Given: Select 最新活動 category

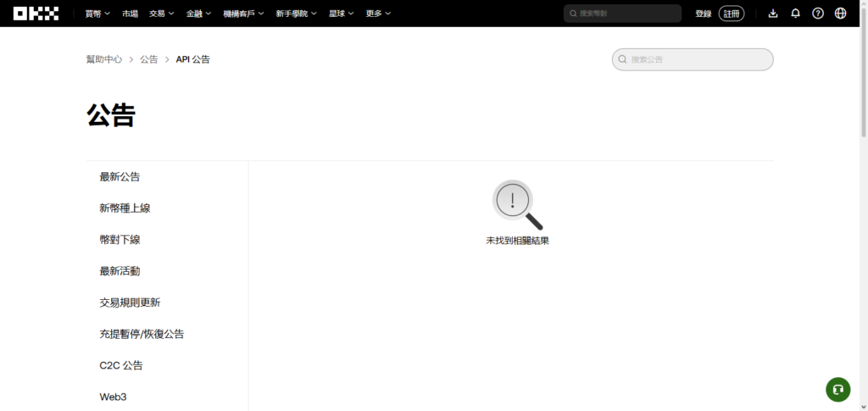Looking at the screenshot, I should (120, 272).
